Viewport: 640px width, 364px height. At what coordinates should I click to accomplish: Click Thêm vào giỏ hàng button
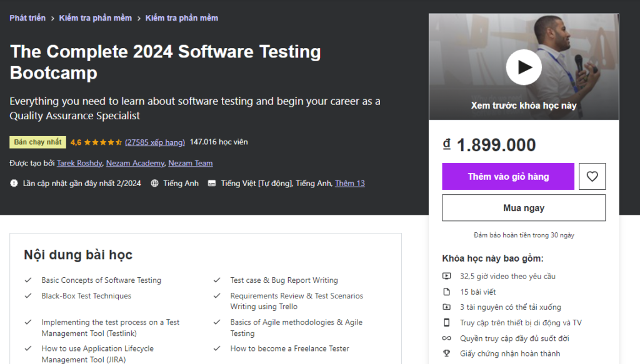tap(508, 177)
